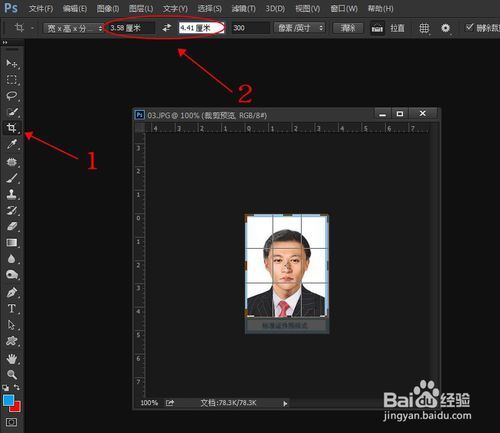500x433 pixels.
Task: Swap width and height values
Action: coord(167,28)
